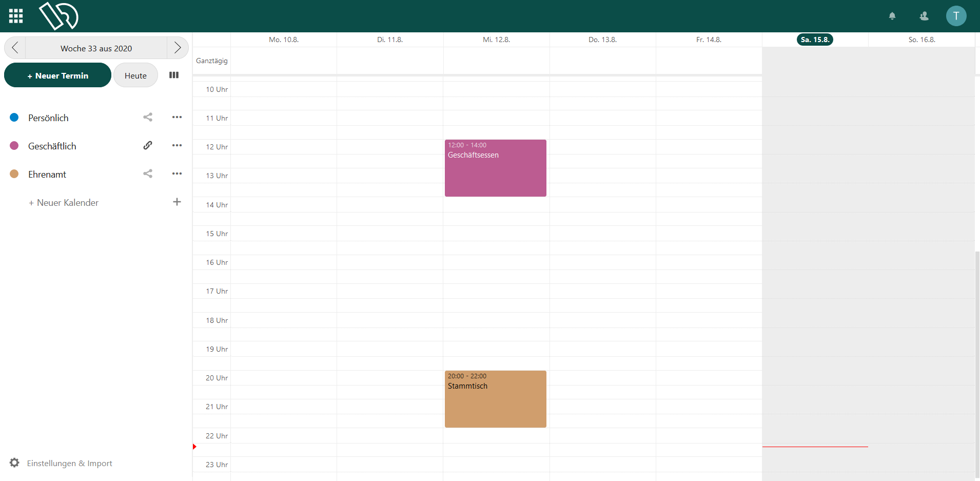Open more options for Persönlich calendar
Screen dimensions: 980x481
pyautogui.click(x=177, y=117)
